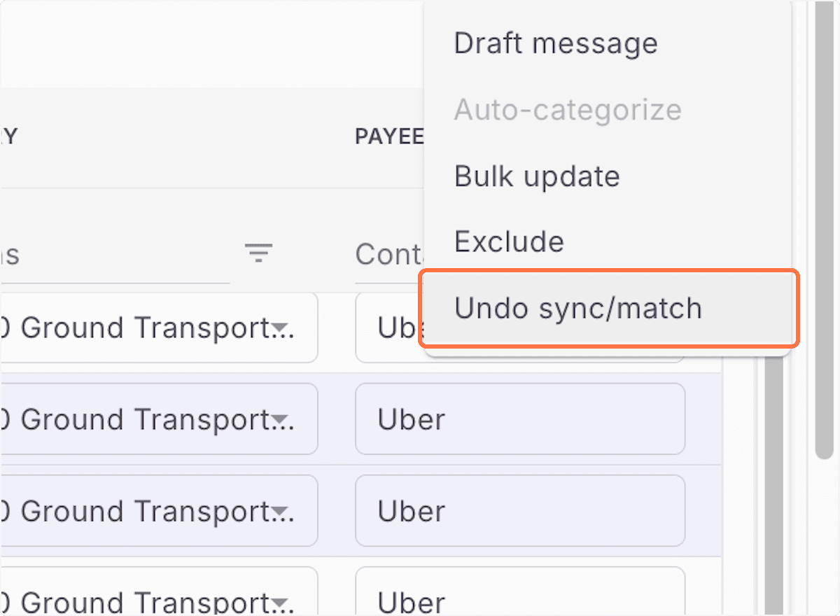Choose Draft message from the context menu

(556, 43)
